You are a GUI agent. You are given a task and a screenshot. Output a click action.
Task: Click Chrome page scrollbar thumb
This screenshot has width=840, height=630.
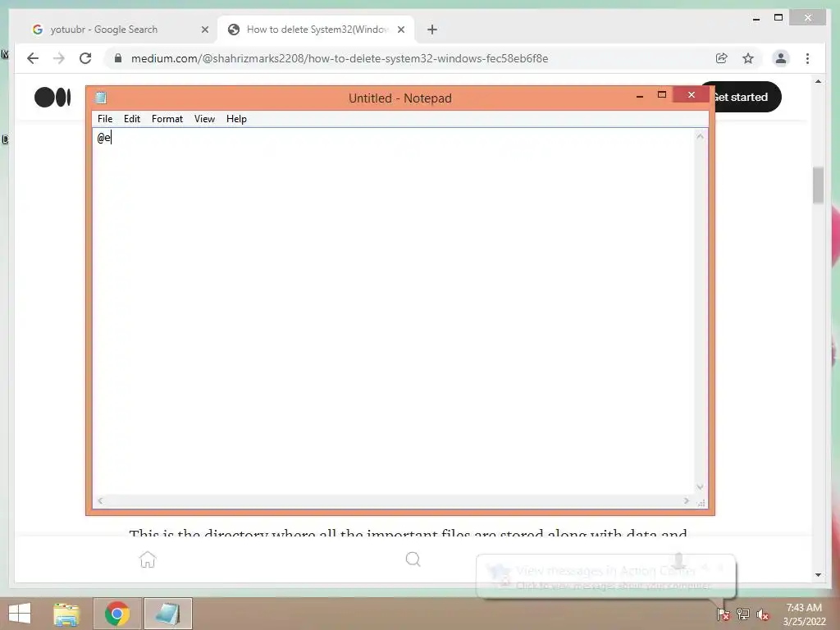[x=818, y=185]
